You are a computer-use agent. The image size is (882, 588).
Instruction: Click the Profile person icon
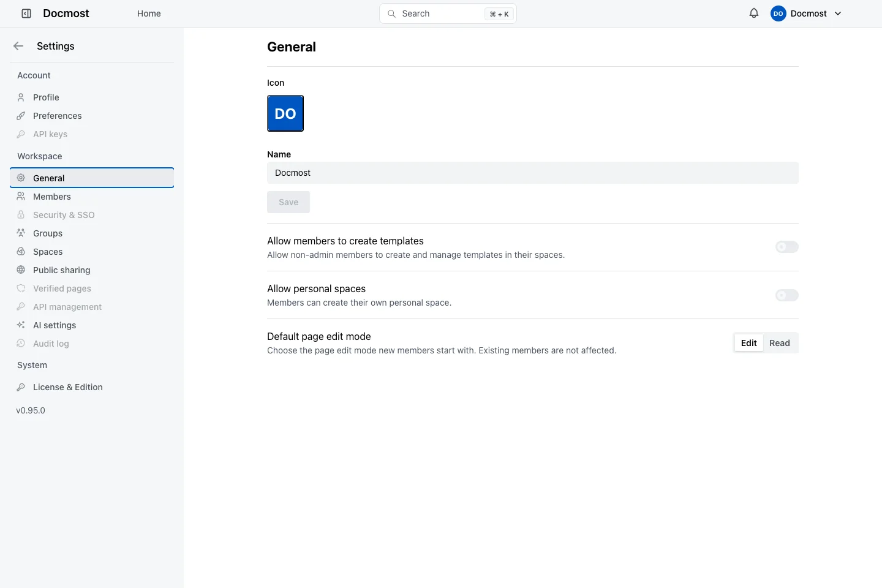pyautogui.click(x=21, y=97)
